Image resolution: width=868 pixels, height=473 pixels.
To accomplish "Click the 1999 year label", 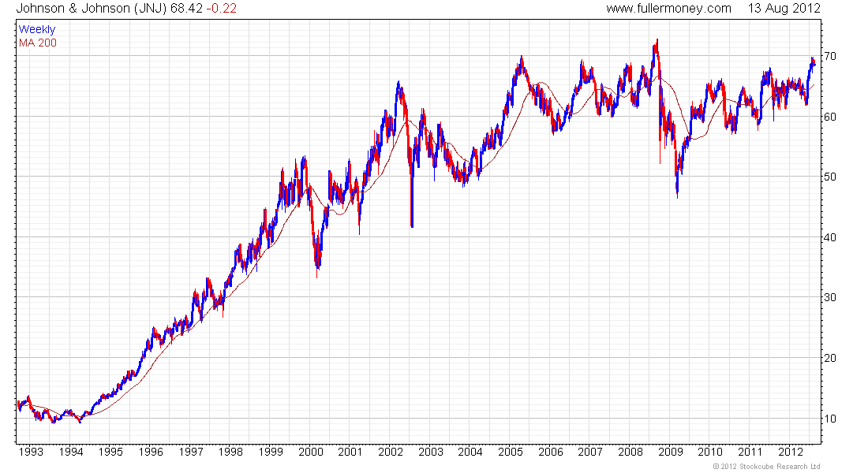I will 270,452.
